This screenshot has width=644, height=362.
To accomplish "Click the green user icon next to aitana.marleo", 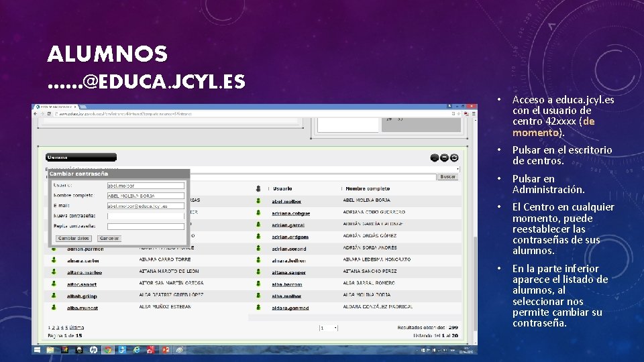I will pyautogui.click(x=54, y=271).
